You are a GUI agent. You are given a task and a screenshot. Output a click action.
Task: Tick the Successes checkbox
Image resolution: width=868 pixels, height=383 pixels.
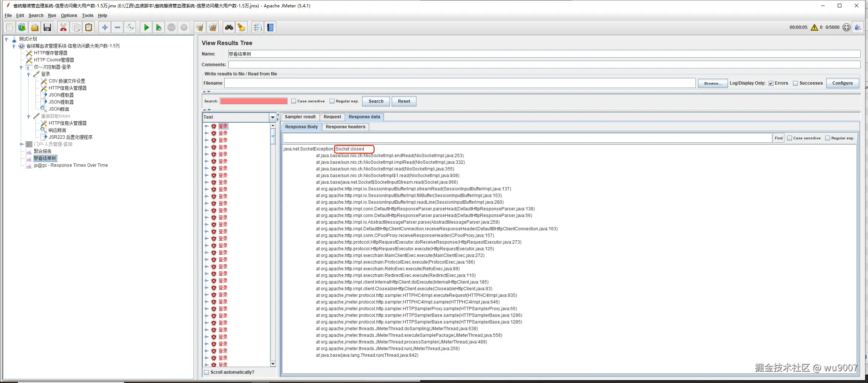click(x=796, y=84)
